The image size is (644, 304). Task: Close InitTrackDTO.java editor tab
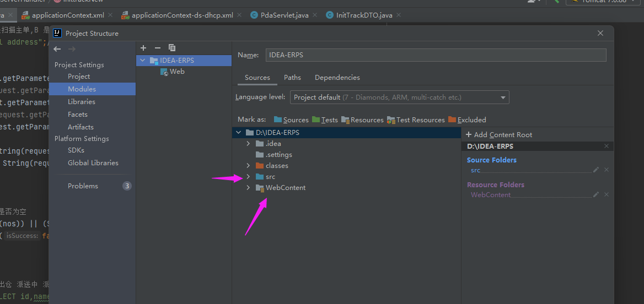tap(399, 15)
